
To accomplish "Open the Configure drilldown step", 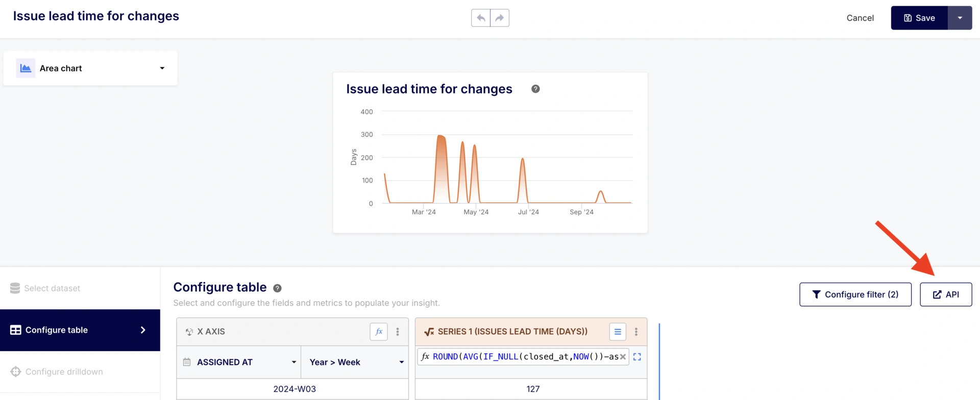I will pyautogui.click(x=64, y=372).
